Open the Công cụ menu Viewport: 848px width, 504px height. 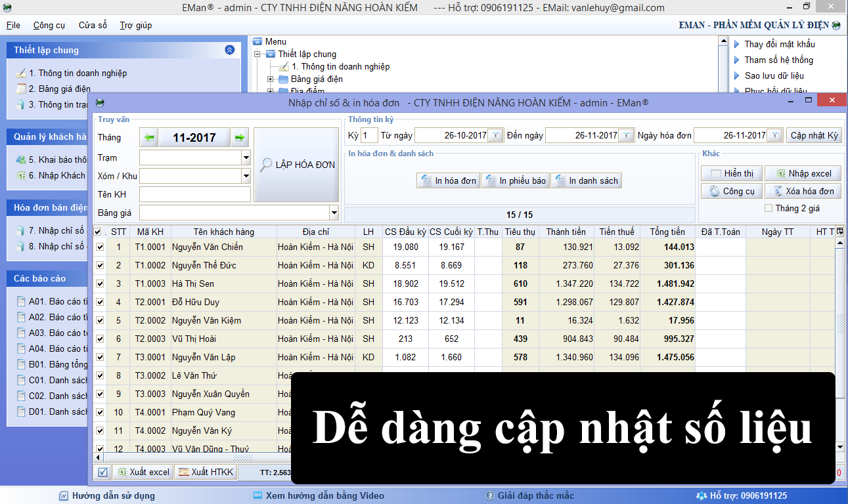click(49, 25)
